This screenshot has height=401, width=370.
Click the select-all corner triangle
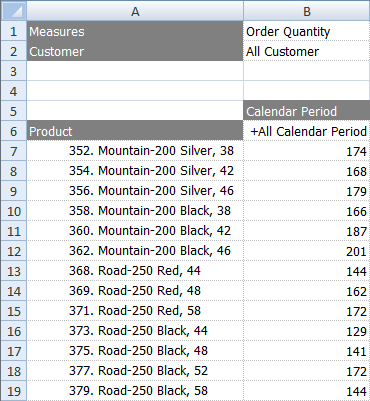(x=13, y=11)
